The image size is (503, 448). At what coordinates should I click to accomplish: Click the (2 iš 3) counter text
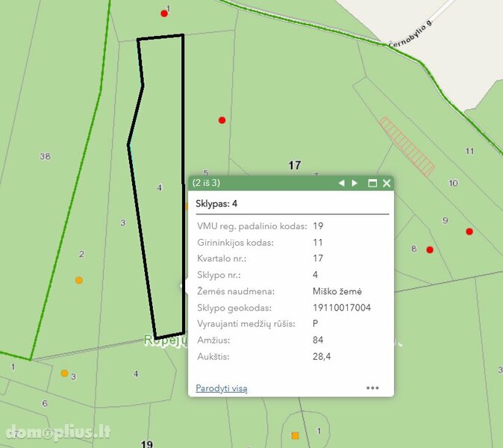click(206, 183)
